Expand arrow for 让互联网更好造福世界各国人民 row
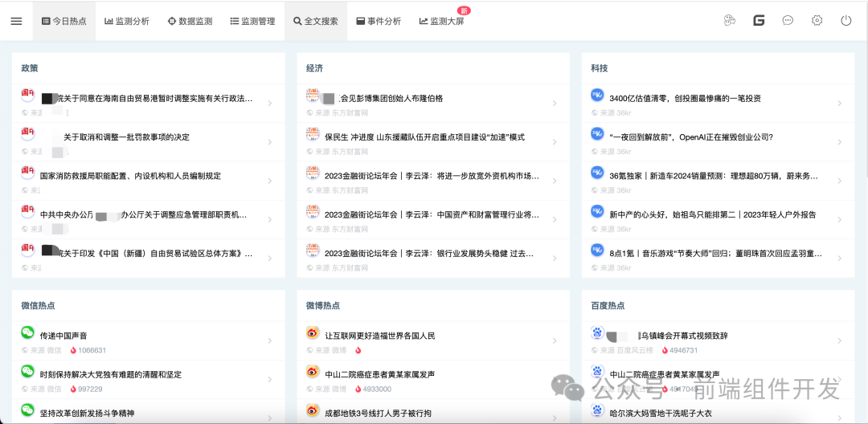The height and width of the screenshot is (424, 868). 554,340
